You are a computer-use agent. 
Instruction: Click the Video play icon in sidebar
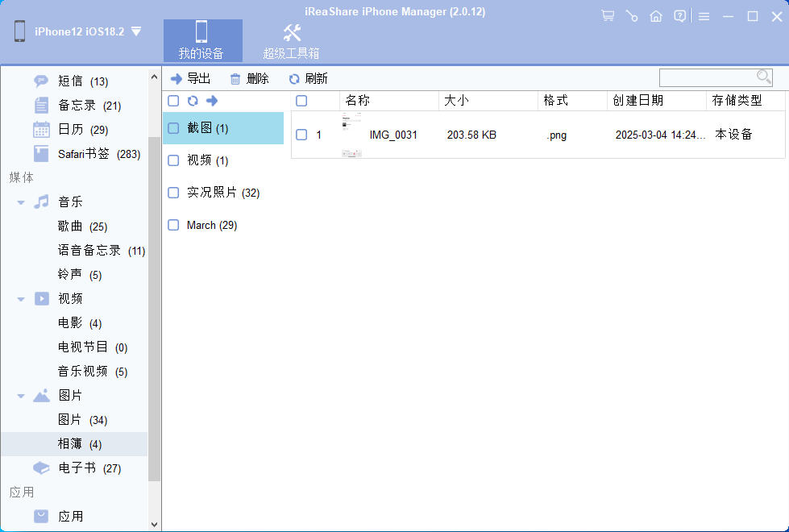42,298
